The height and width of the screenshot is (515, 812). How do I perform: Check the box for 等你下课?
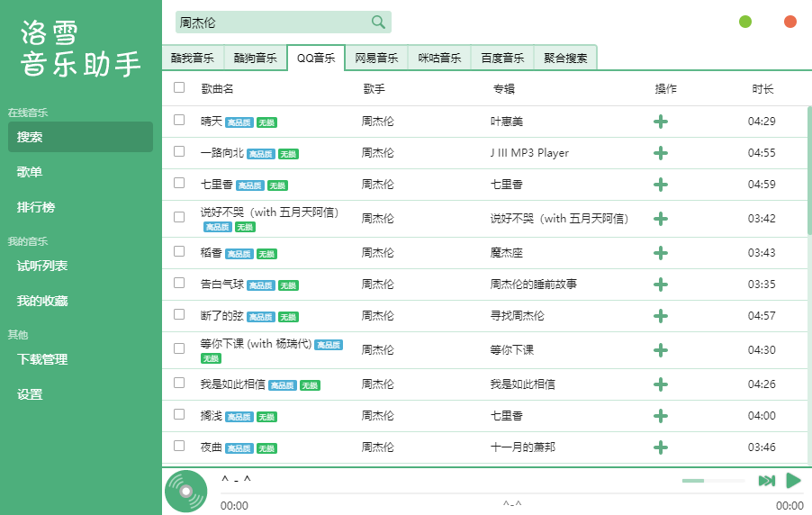[x=179, y=348]
